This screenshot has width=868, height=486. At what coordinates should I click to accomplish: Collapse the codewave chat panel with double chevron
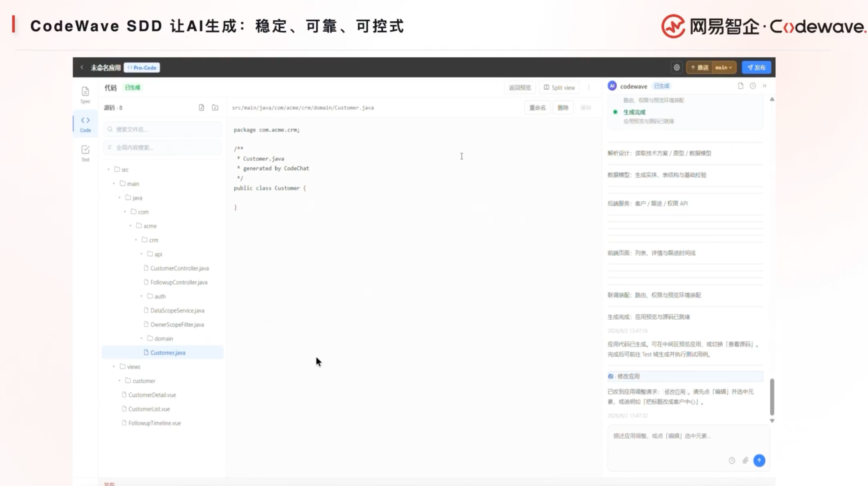click(765, 86)
